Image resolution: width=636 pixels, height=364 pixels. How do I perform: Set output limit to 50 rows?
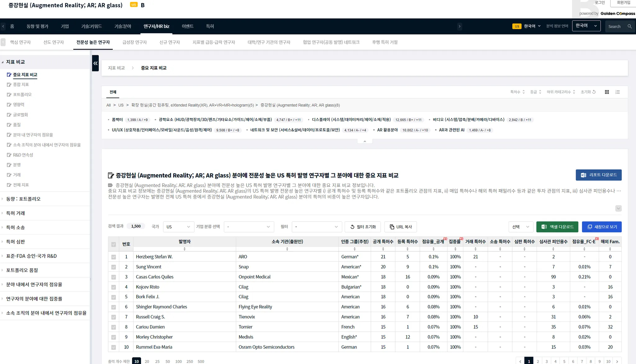[x=168, y=361]
